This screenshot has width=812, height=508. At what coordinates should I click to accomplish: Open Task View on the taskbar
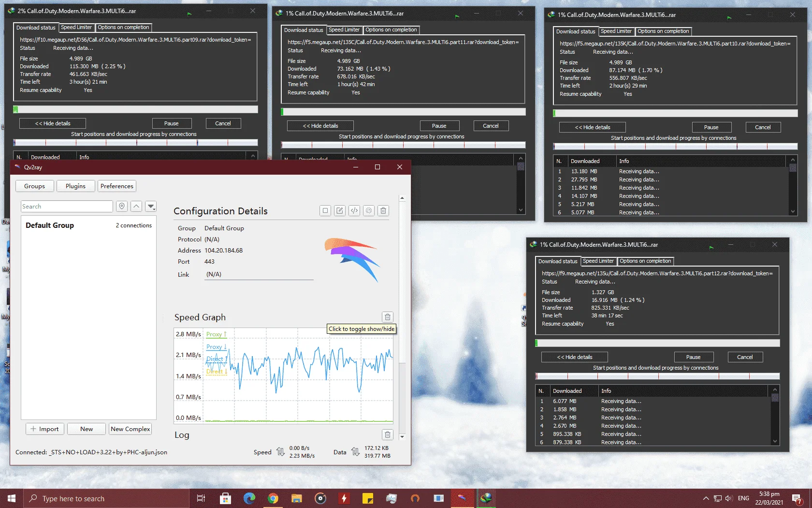tap(201, 498)
